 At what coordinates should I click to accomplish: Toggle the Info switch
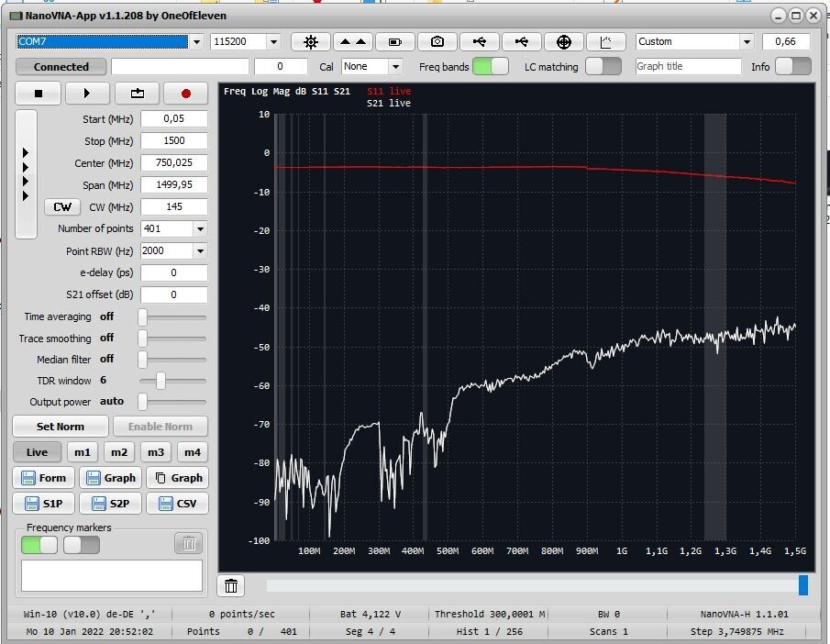point(793,67)
